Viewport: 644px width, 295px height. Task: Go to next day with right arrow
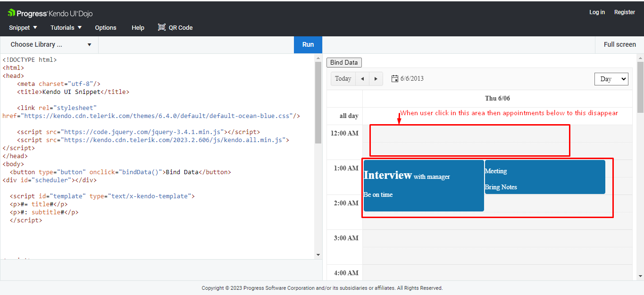(x=376, y=79)
